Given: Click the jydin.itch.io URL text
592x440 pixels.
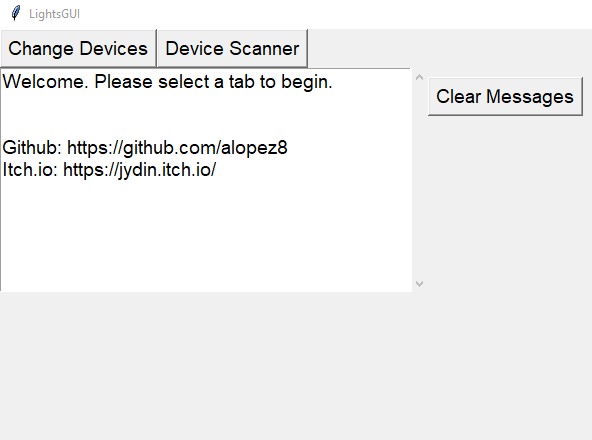Looking at the screenshot, I should (x=139, y=170).
